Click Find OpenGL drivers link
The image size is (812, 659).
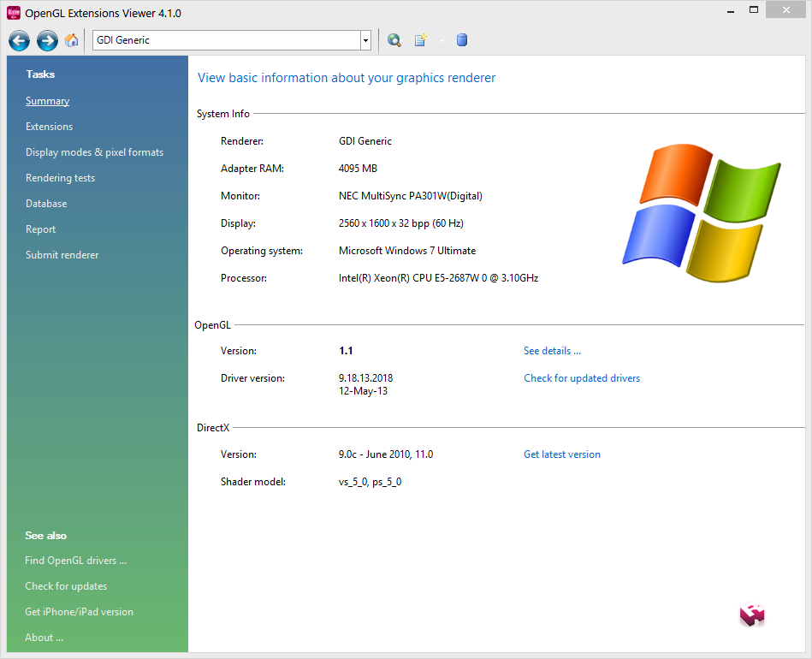point(75,561)
